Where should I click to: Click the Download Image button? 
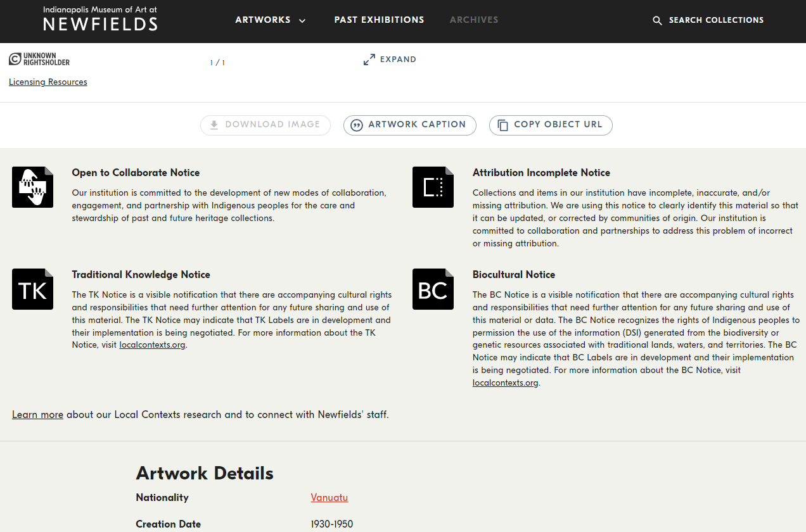(265, 125)
